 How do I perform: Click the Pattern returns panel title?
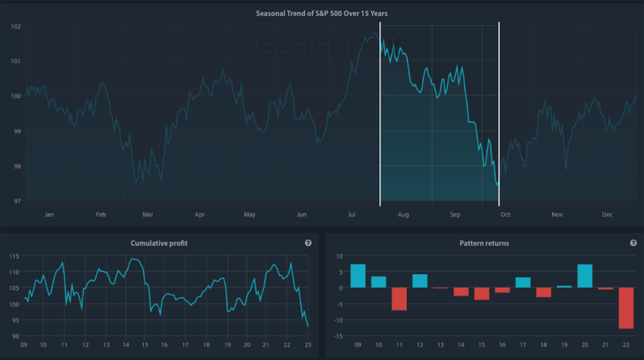tap(484, 243)
